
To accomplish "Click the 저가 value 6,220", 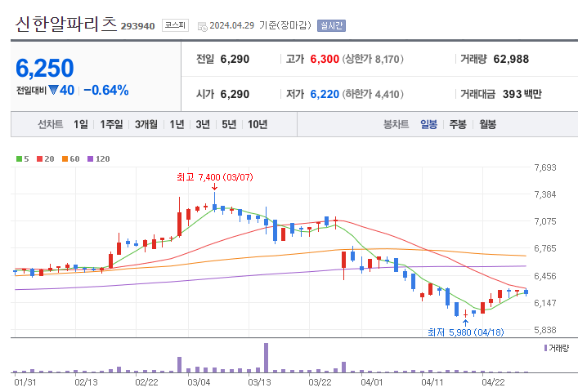I will coord(325,94).
